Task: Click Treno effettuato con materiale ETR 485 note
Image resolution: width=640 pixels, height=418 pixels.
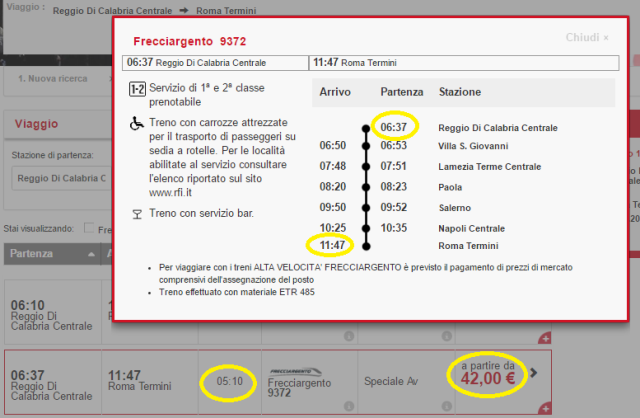Action: click(x=237, y=292)
